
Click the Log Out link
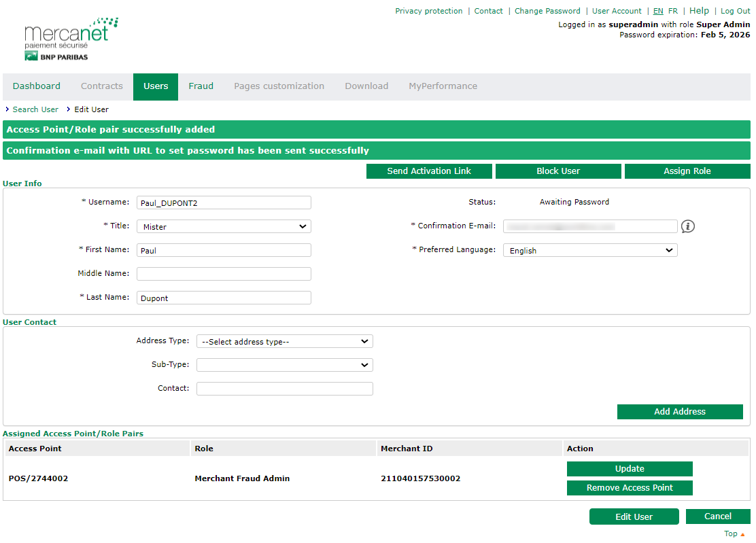pyautogui.click(x=735, y=11)
